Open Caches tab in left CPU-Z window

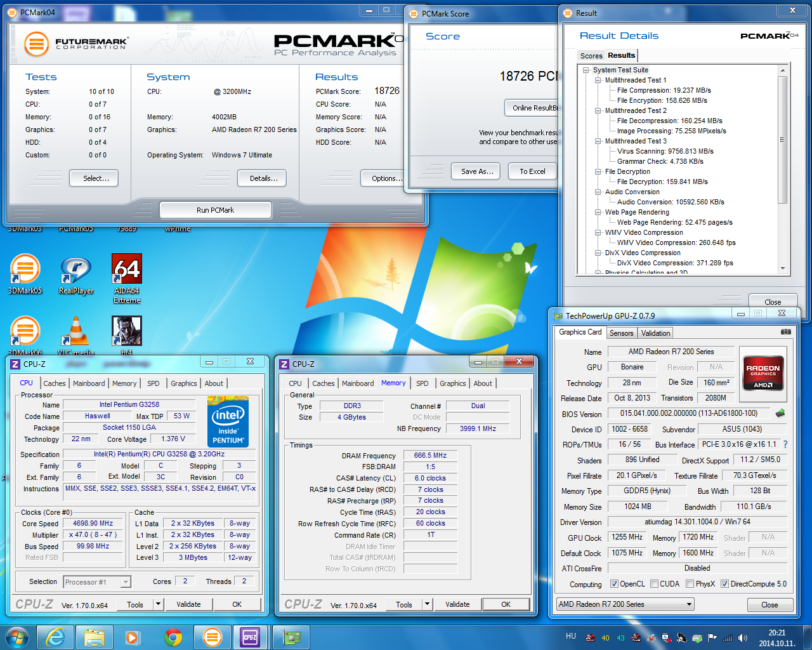tap(55, 383)
